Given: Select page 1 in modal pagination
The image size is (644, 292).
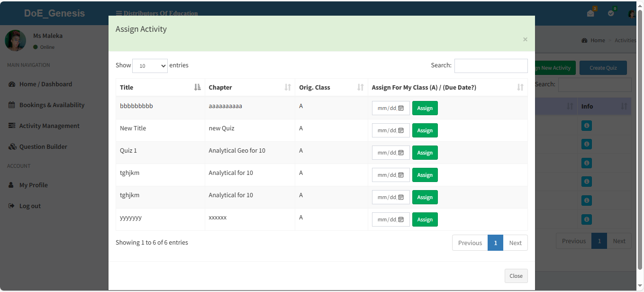Looking at the screenshot, I should click(495, 243).
